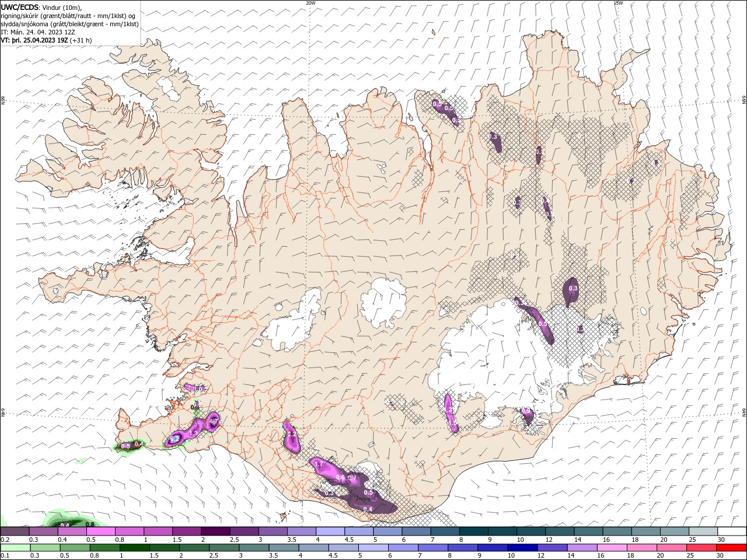Select the VT: þri. 25.04.2023 19Z (+31 h) line

click(46, 40)
